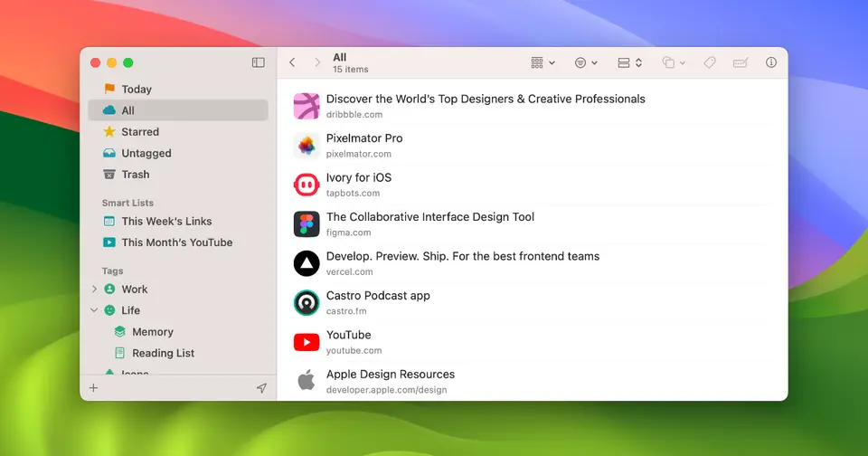Click the YouTube red play icon
This screenshot has width=868, height=456.
point(307,342)
